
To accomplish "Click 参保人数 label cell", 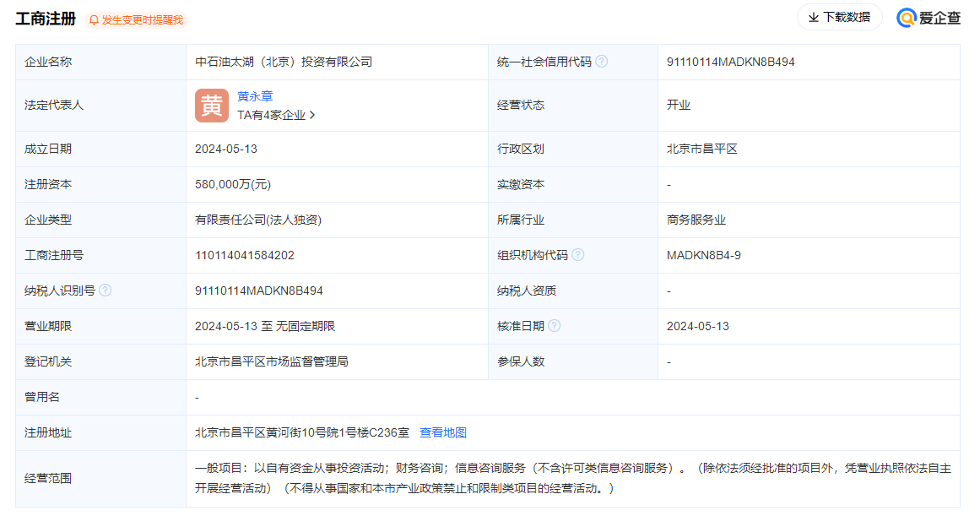I will pyautogui.click(x=573, y=361).
